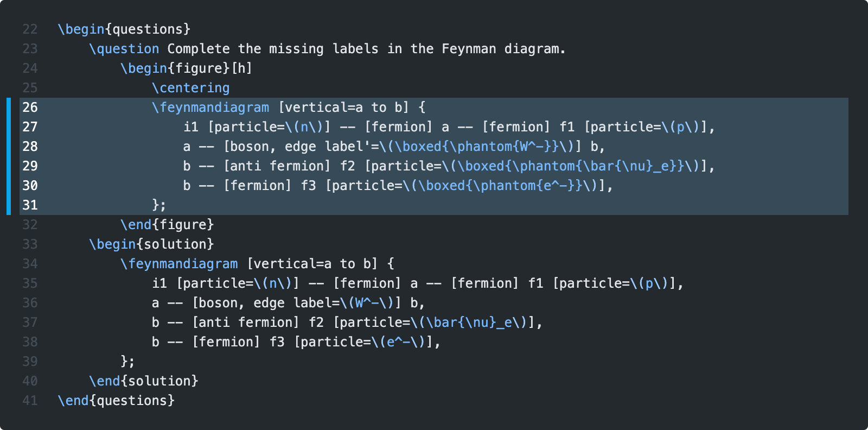
Task: Click the \centering command
Action: tap(190, 88)
